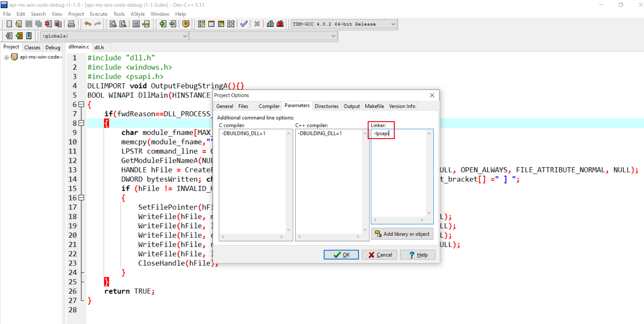The width and height of the screenshot is (644, 324).
Task: Click the Compile toolbar icon
Action: click(201, 24)
